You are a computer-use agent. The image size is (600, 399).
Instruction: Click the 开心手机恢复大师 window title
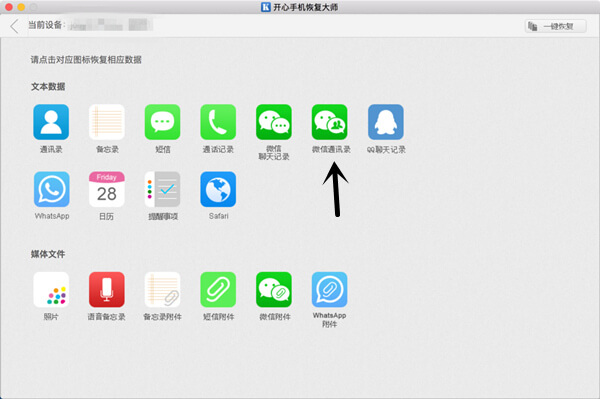pos(305,7)
